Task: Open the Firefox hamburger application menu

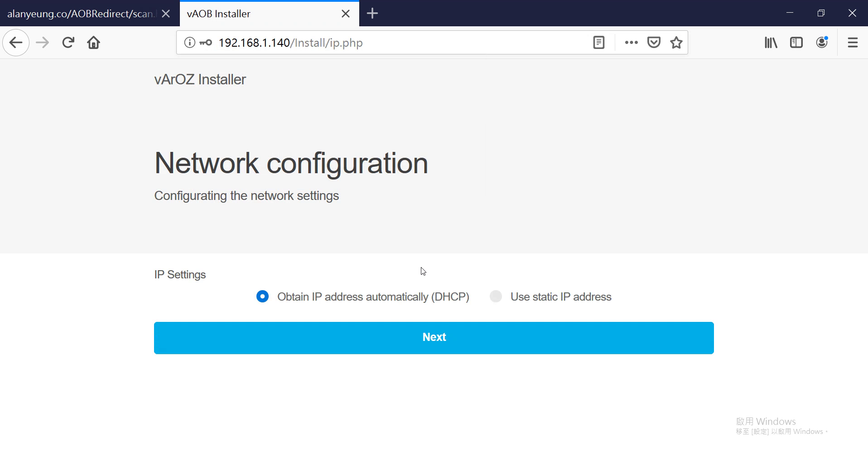Action: click(853, 43)
